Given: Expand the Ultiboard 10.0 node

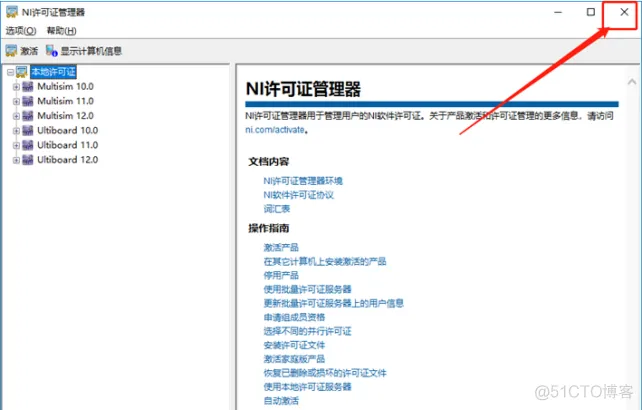Looking at the screenshot, I should point(16,131).
